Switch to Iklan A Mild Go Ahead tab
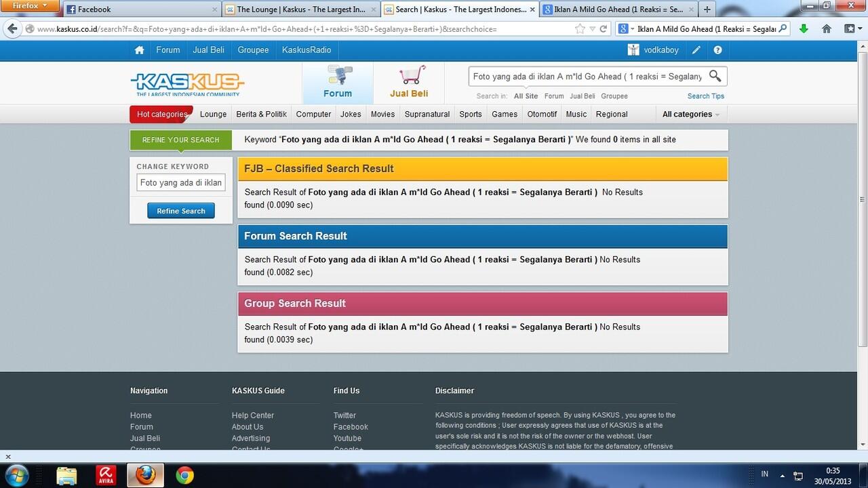868x488 pixels. pyautogui.click(x=618, y=9)
